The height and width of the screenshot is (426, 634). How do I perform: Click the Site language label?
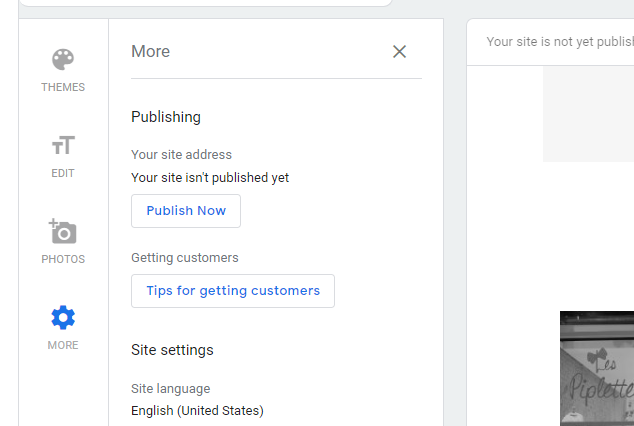[171, 389]
